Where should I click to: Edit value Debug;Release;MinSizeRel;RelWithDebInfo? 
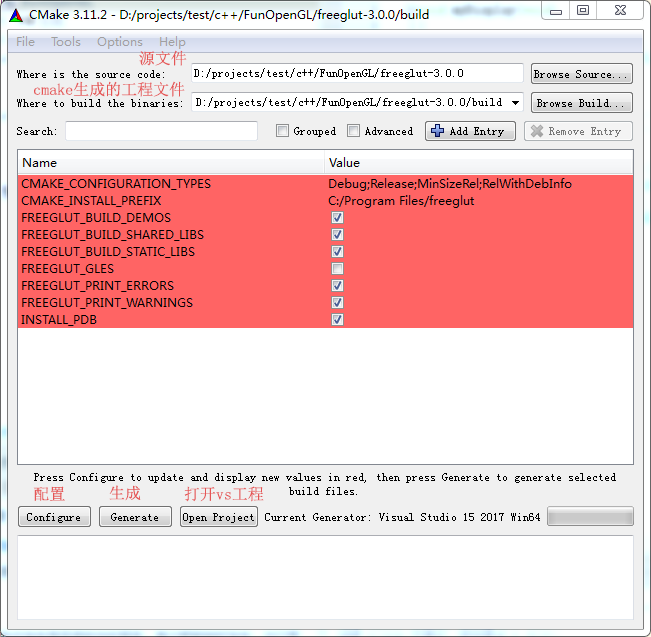click(x=450, y=184)
